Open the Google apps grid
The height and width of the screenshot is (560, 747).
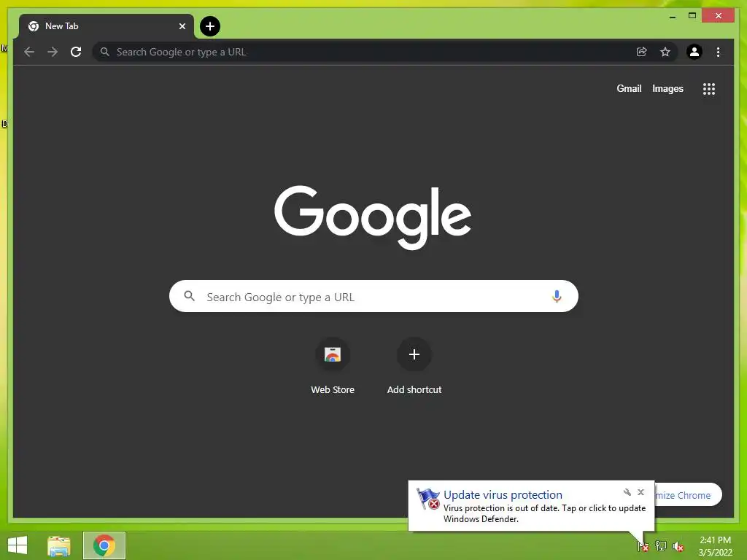click(709, 89)
